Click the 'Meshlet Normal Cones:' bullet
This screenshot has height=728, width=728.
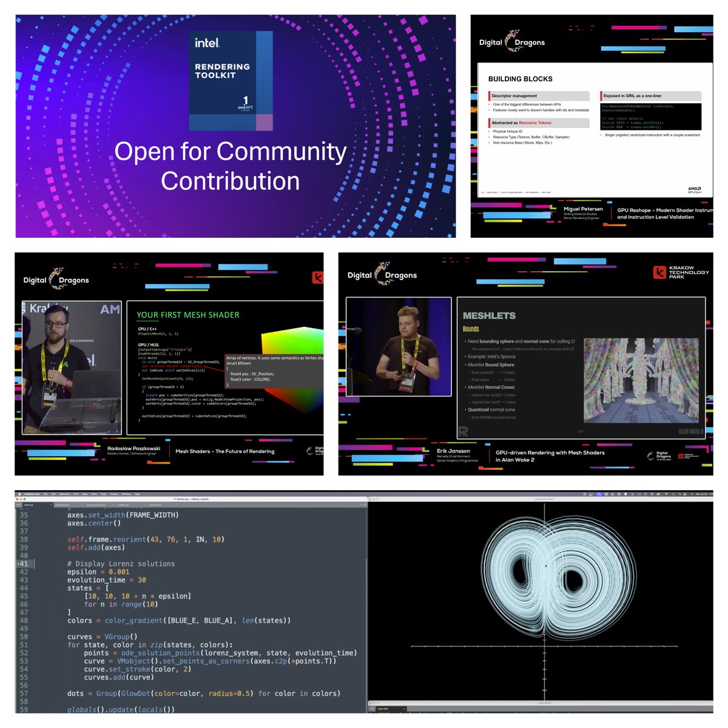[x=491, y=387]
